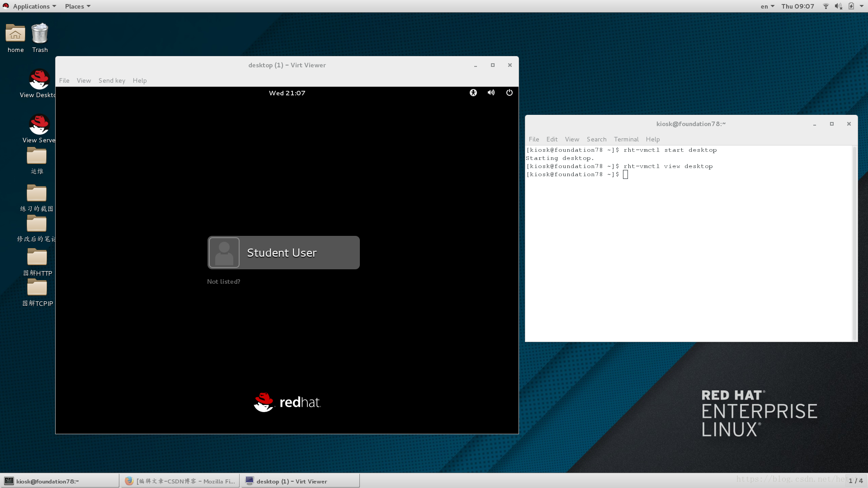Open the 运维 folder on desktop
This screenshot has height=488, width=868.
[x=37, y=156]
